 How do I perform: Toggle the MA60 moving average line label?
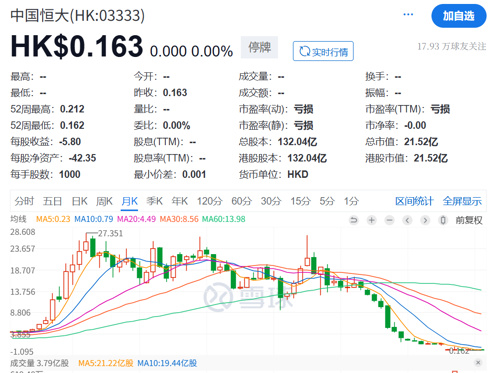click(224, 219)
